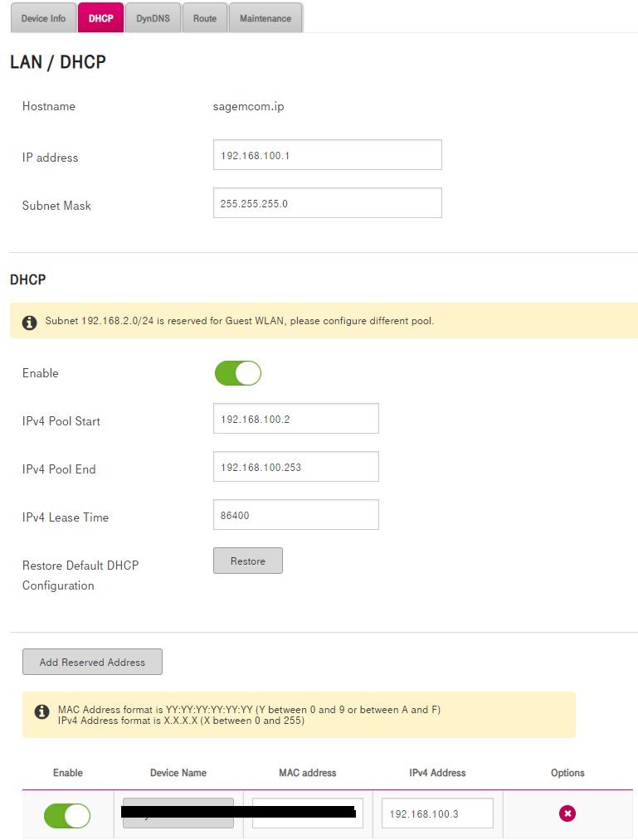
Task: Click Add Reserved Address button
Action: click(x=92, y=662)
